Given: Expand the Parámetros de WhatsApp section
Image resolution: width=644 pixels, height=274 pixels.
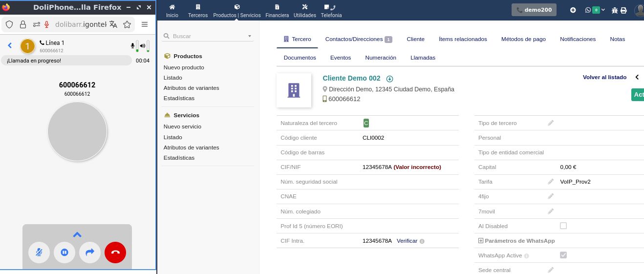Looking at the screenshot, I should click(x=481, y=241).
